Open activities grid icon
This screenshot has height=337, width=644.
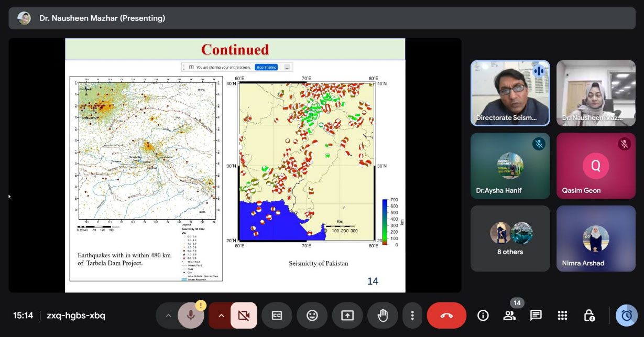pos(562,316)
